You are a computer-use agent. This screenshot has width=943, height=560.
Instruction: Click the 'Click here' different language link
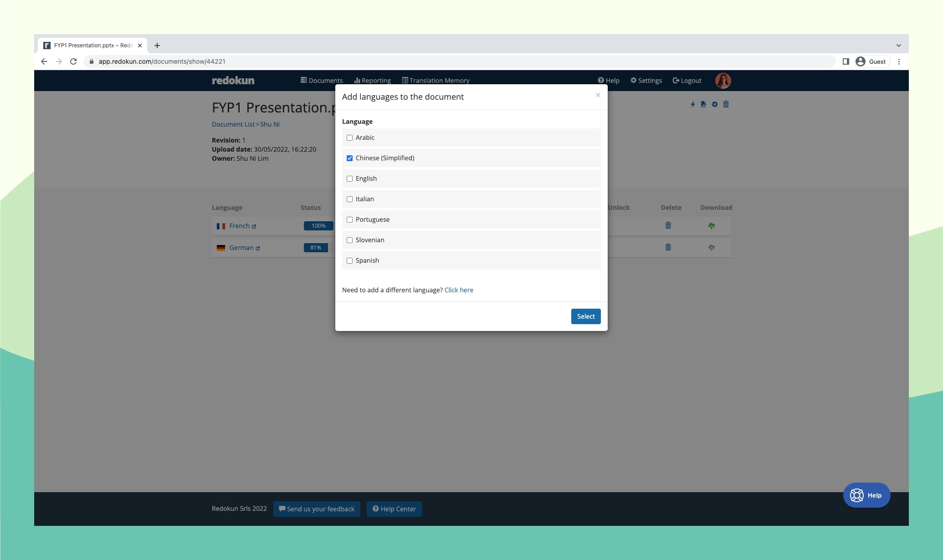click(458, 290)
